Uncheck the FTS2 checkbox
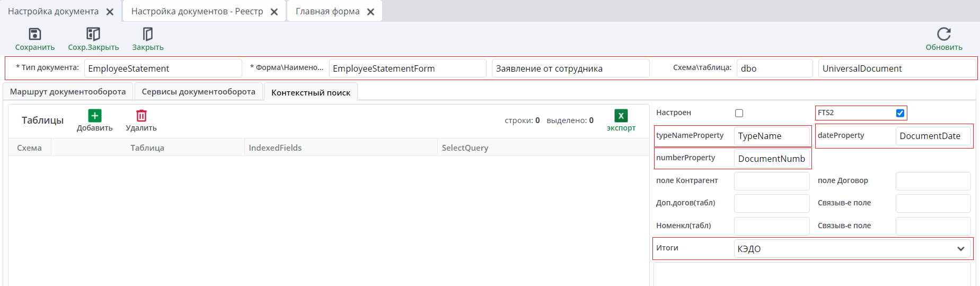The height and width of the screenshot is (286, 980). (900, 113)
